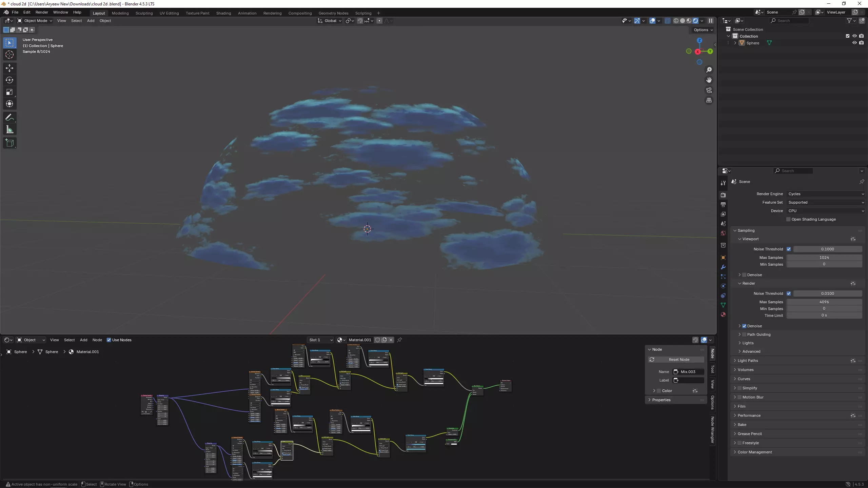Open the Material properties tab
Viewport: 868px width, 488px height.
click(x=723, y=314)
